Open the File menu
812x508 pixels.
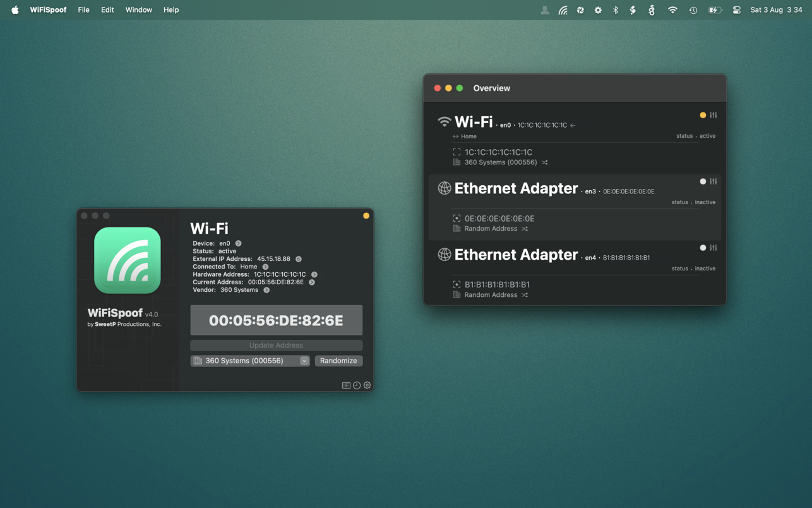tap(83, 10)
